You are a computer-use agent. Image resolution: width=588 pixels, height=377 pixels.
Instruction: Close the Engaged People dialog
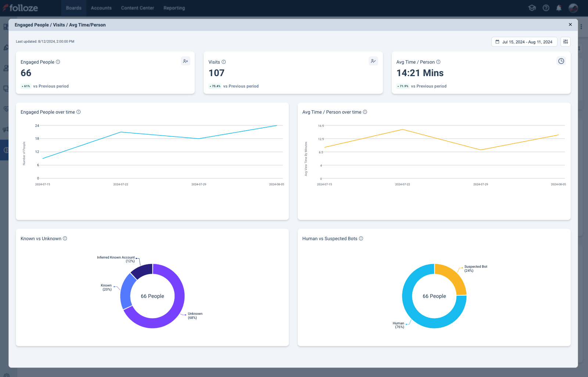570,25
